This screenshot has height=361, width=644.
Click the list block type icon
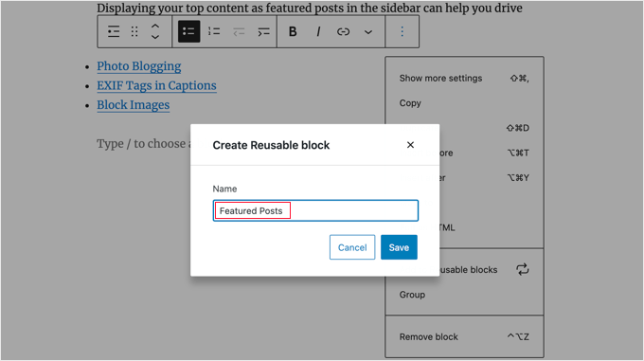pyautogui.click(x=114, y=31)
